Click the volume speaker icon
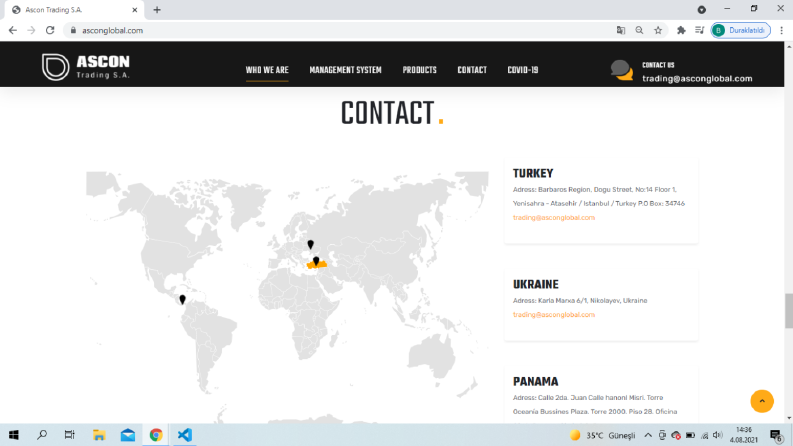793x446 pixels. click(718, 435)
